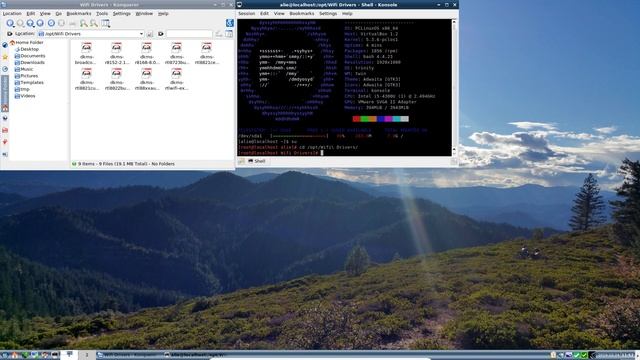Image resolution: width=640 pixels, height=360 pixels.
Task: Open the speaker media sidebar tab
Action: [5, 155]
